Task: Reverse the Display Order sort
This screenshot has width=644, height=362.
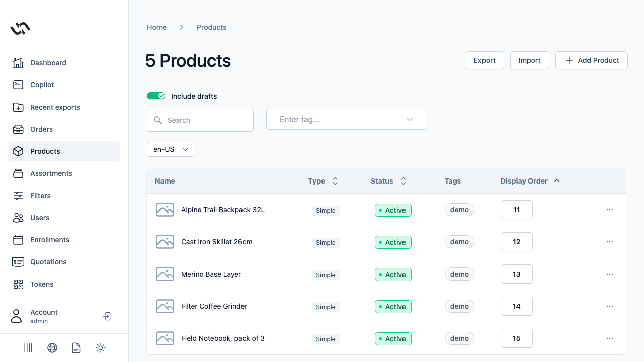Action: tap(530, 181)
